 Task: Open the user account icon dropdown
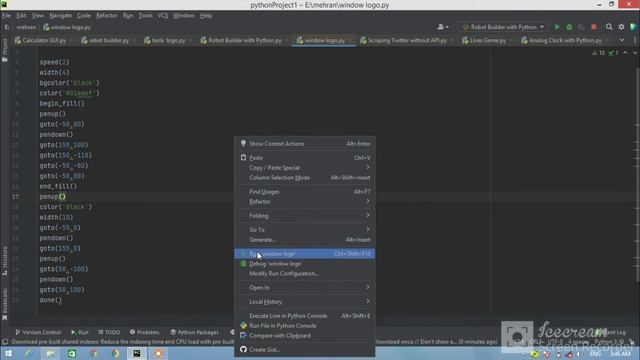(443, 27)
